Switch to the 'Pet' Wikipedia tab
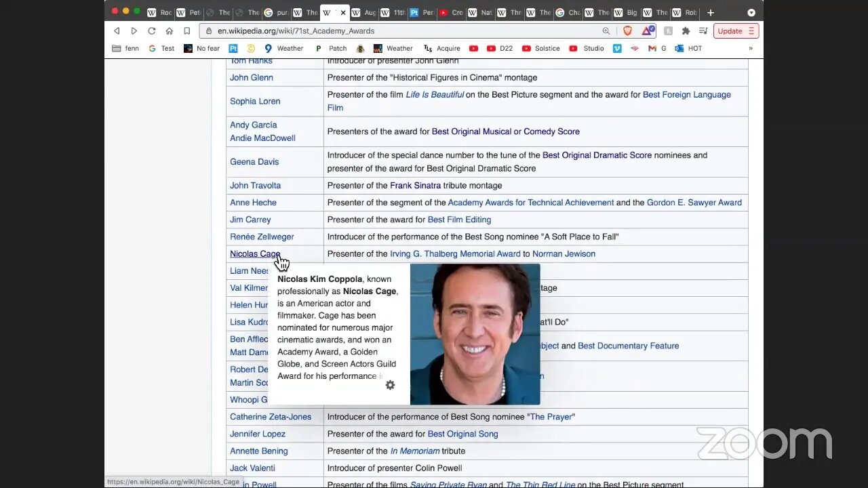Screen dimensions: 868x488 pos(189,12)
